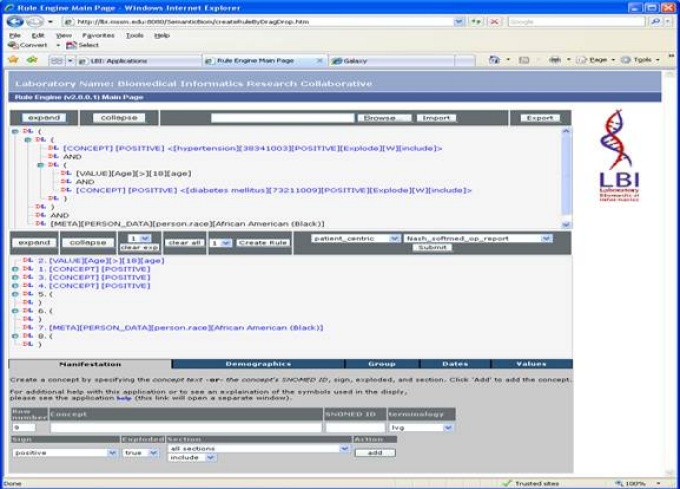Click the refresh page icon

[476, 21]
